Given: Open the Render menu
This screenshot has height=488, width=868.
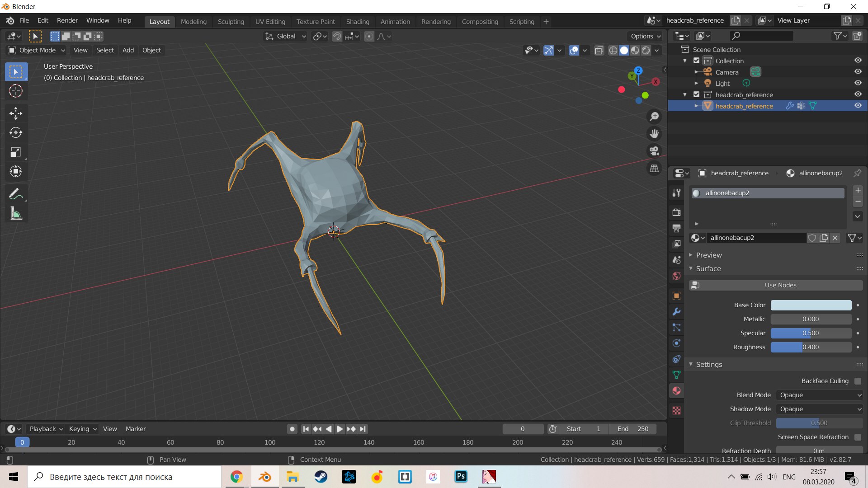Looking at the screenshot, I should coord(67,21).
